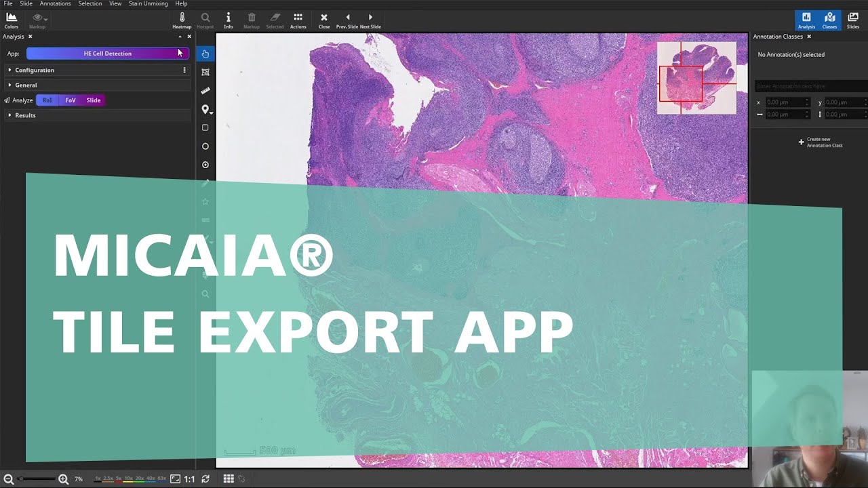Click the annotation x coordinate field
The height and width of the screenshot is (488, 868).
click(787, 102)
